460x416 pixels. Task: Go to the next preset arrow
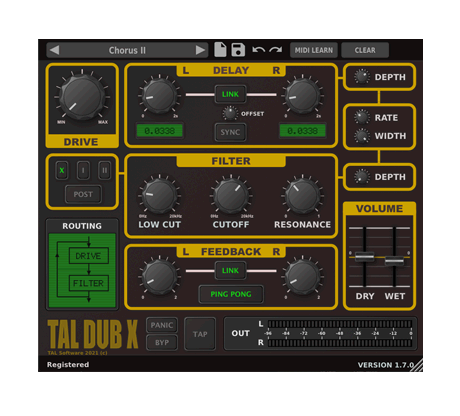(200, 50)
